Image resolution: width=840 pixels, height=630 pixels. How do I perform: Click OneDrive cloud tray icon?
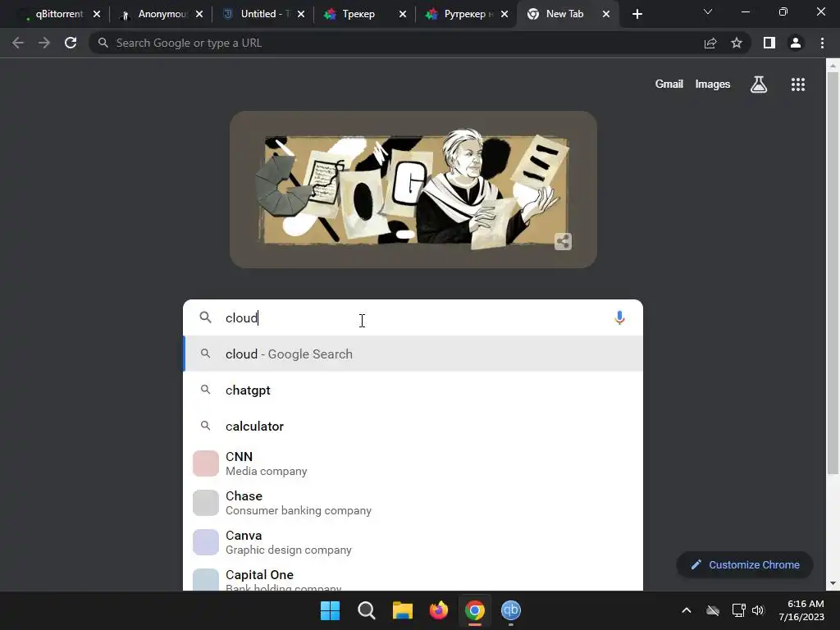pyautogui.click(x=713, y=610)
